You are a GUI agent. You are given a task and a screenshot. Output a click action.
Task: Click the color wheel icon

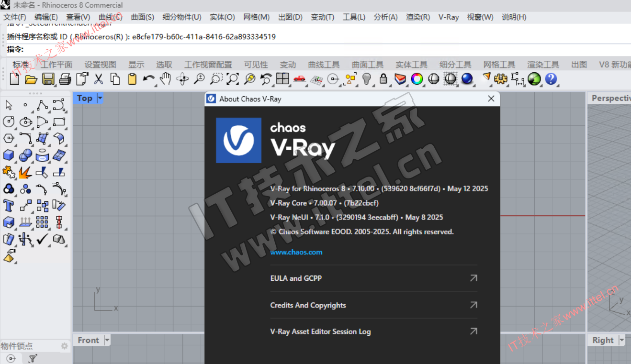(x=417, y=79)
